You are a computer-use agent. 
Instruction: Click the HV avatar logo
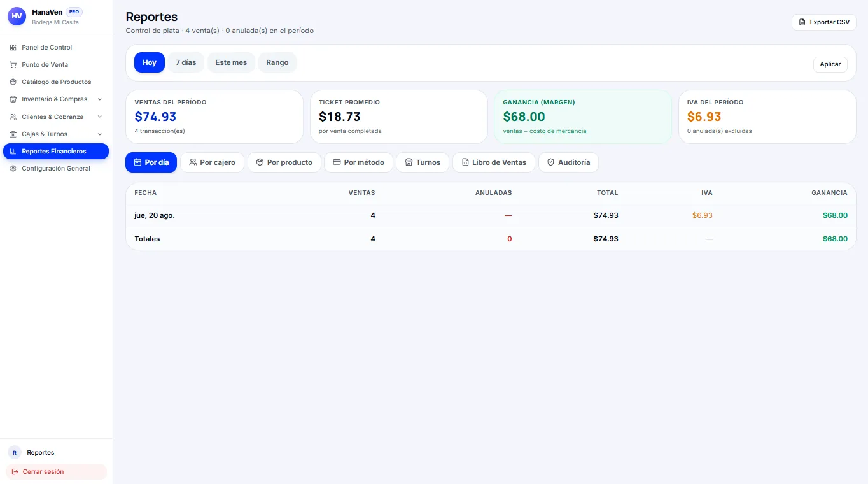click(17, 16)
